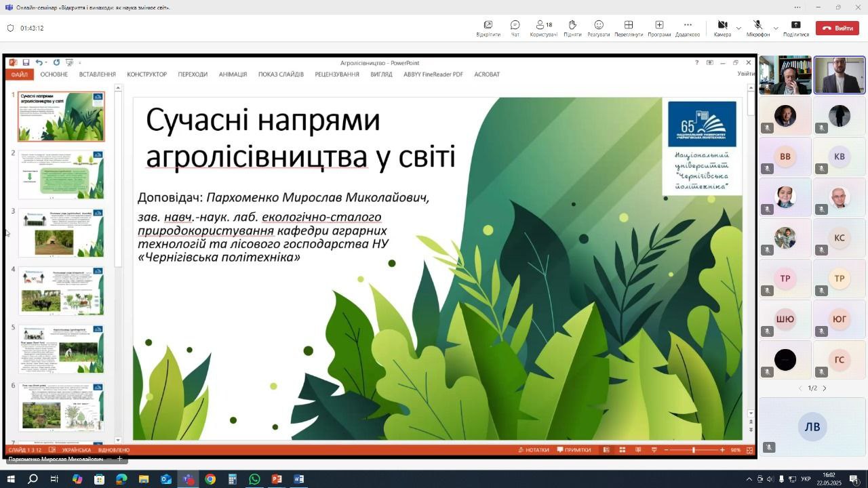Open the Apps button in meeting toolbar

point(658,28)
